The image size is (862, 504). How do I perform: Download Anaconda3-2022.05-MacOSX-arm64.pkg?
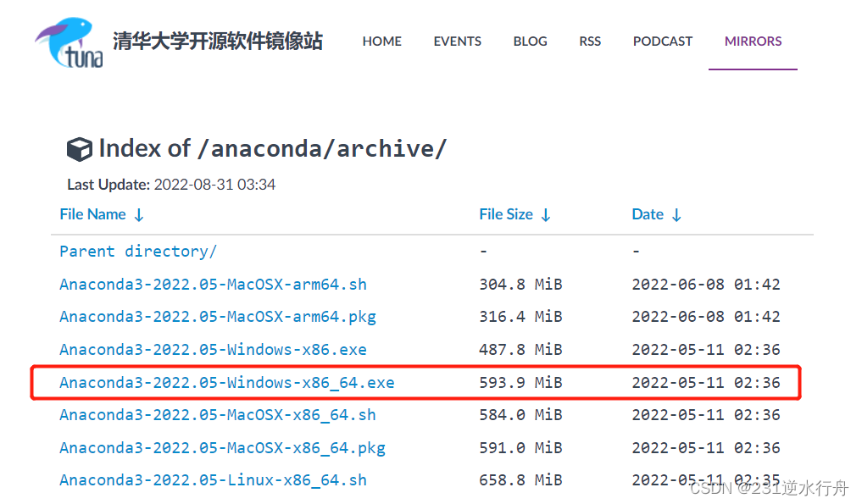point(218,317)
